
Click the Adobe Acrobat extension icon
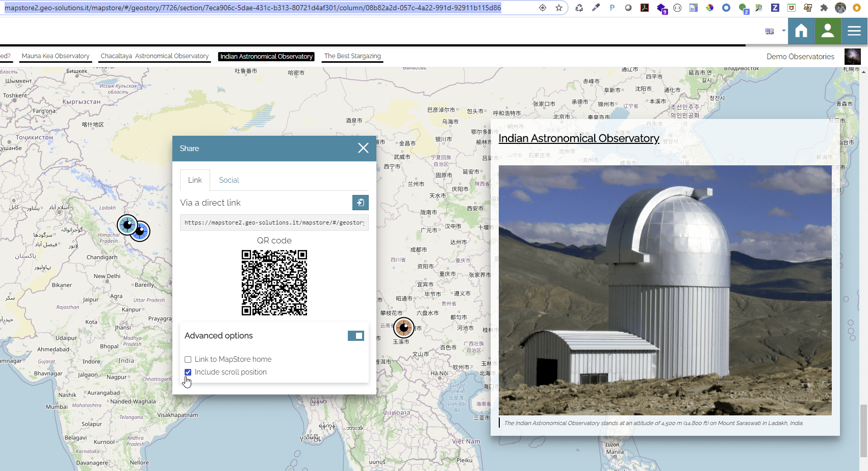(x=645, y=8)
